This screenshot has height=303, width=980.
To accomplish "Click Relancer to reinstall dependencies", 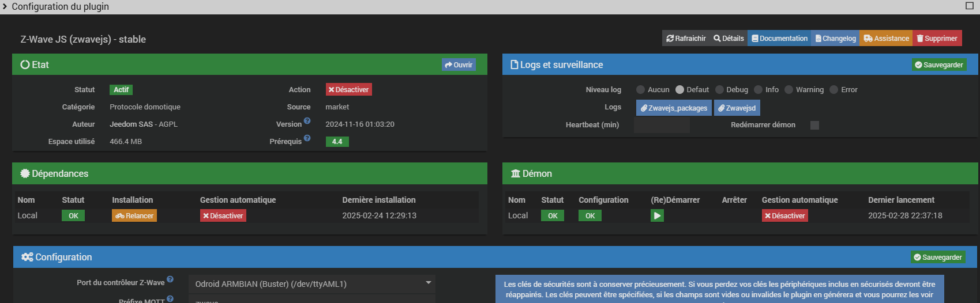I will pyautogui.click(x=134, y=216).
